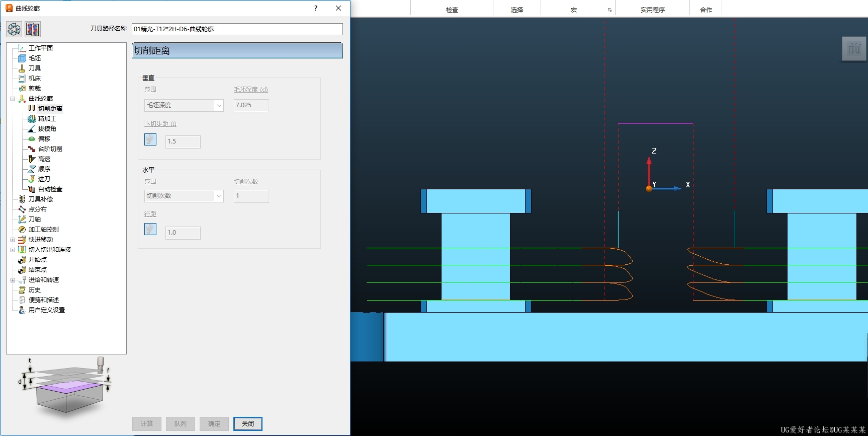This screenshot has width=868, height=436.
Task: Open the 点分布 point distribution icon
Action: [22, 209]
